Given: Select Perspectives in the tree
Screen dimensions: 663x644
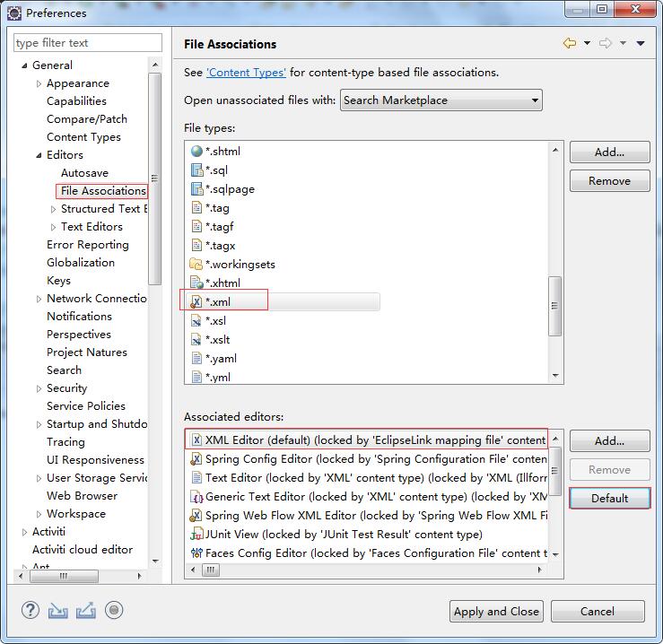Looking at the screenshot, I should tap(79, 335).
